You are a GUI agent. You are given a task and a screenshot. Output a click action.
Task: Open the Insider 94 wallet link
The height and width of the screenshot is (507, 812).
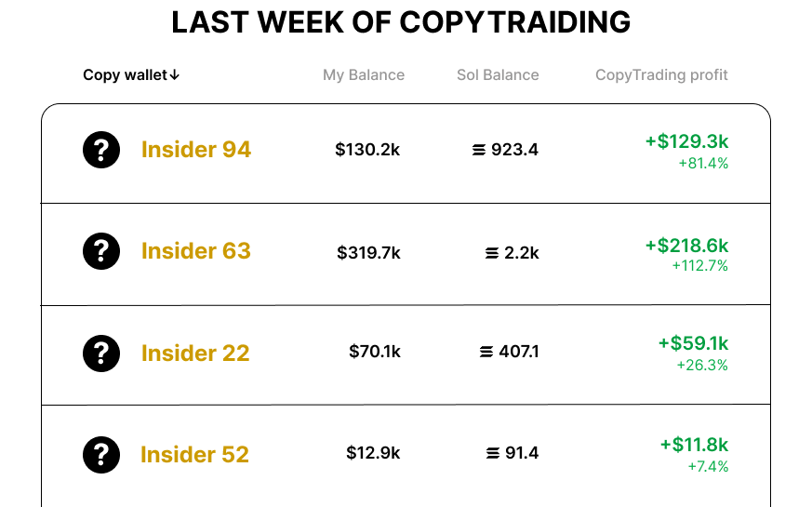[195, 150]
